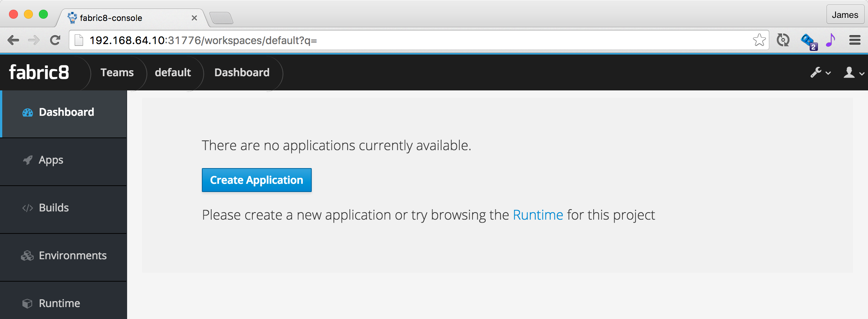Open the blue extension with badge 2
Viewport: 868px width, 319px height.
809,41
